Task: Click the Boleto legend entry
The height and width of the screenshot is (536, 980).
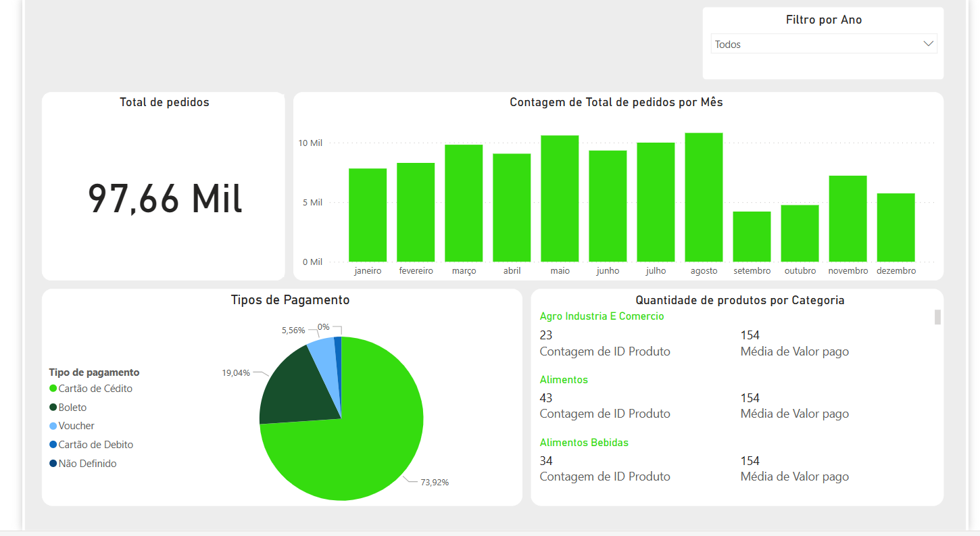Action: click(x=68, y=408)
